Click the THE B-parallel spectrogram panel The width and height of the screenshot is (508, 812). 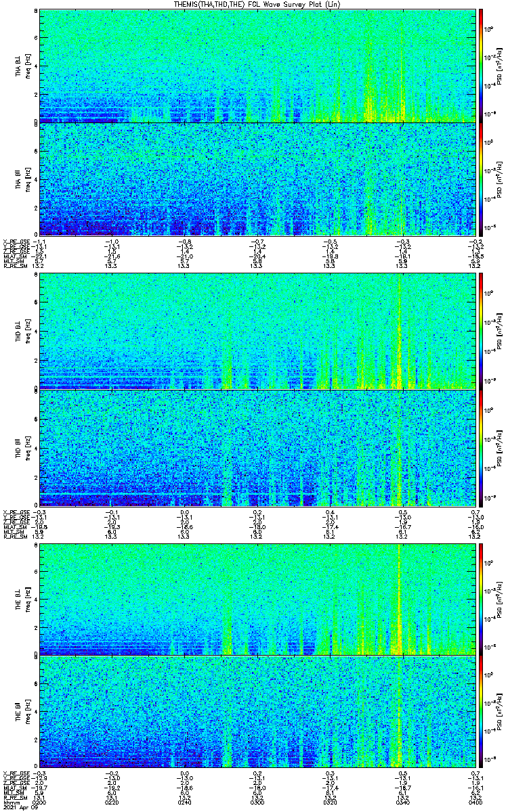pos(258,713)
